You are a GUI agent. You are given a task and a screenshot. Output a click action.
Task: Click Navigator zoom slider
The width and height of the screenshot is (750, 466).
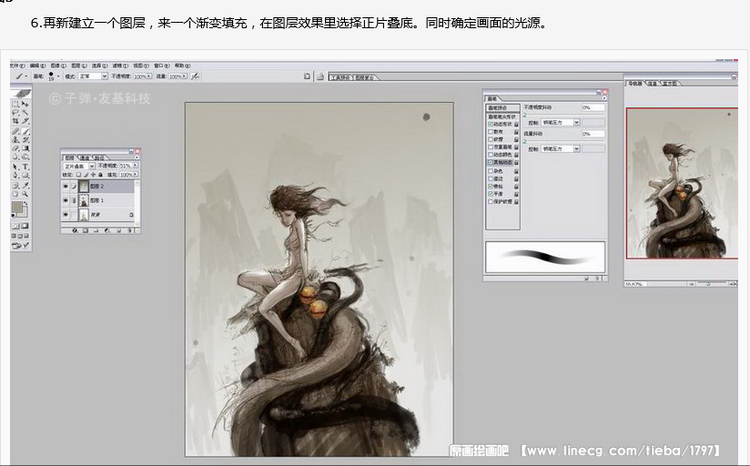(x=708, y=284)
